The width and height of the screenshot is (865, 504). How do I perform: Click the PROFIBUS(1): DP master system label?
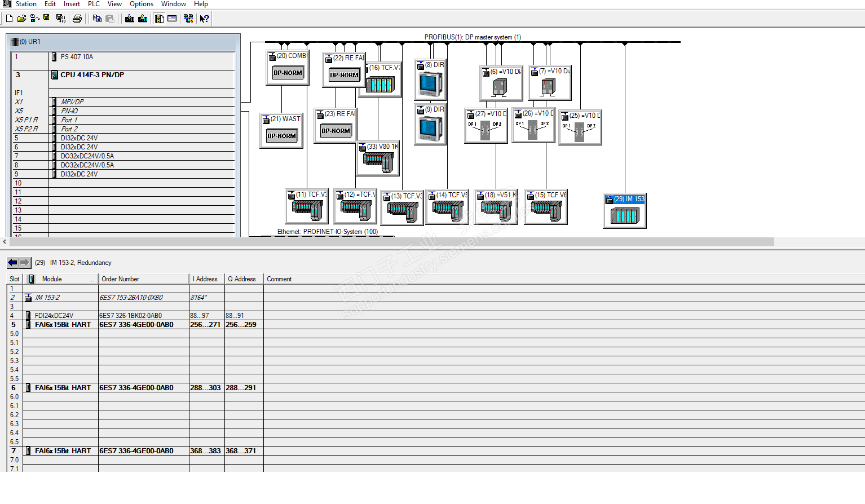473,37
